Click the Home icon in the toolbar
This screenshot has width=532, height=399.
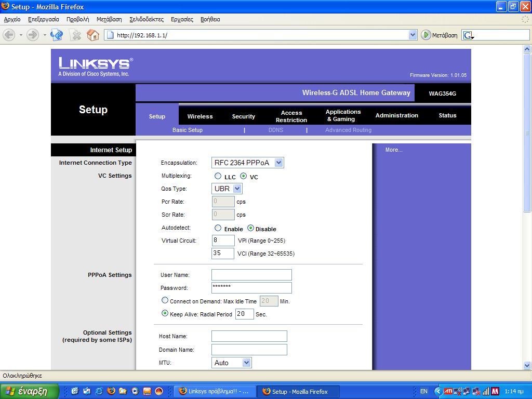93,35
